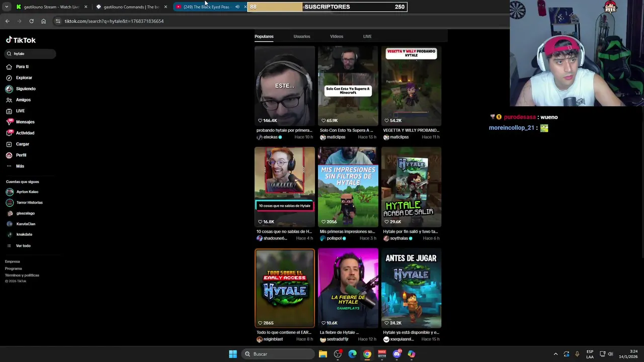Open polispol author profile link

pyautogui.click(x=333, y=238)
